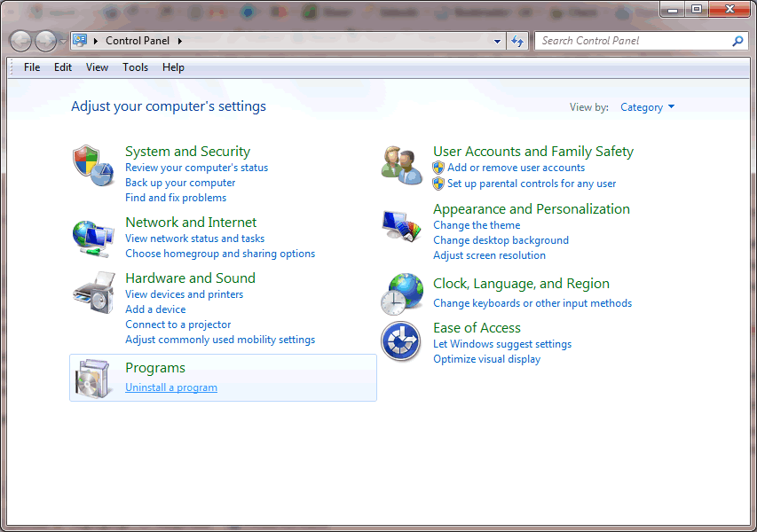Open the View menu
Viewport: 757px width, 532px height.
tap(97, 67)
